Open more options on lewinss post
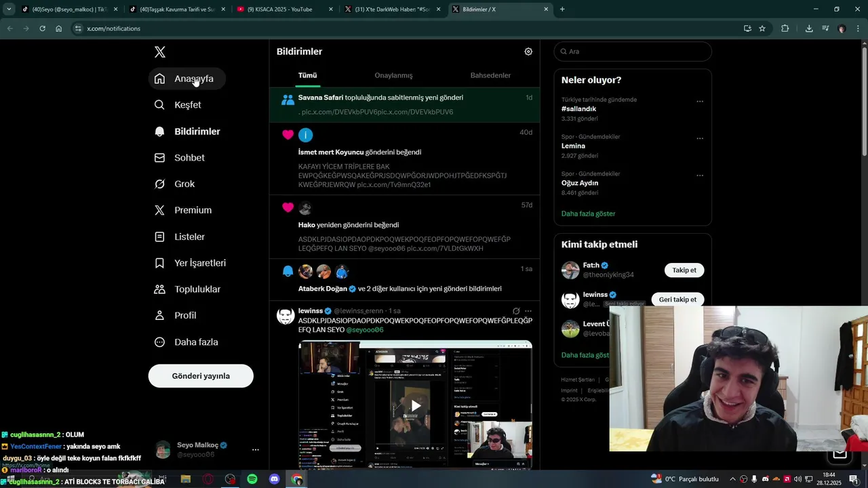 click(x=528, y=311)
